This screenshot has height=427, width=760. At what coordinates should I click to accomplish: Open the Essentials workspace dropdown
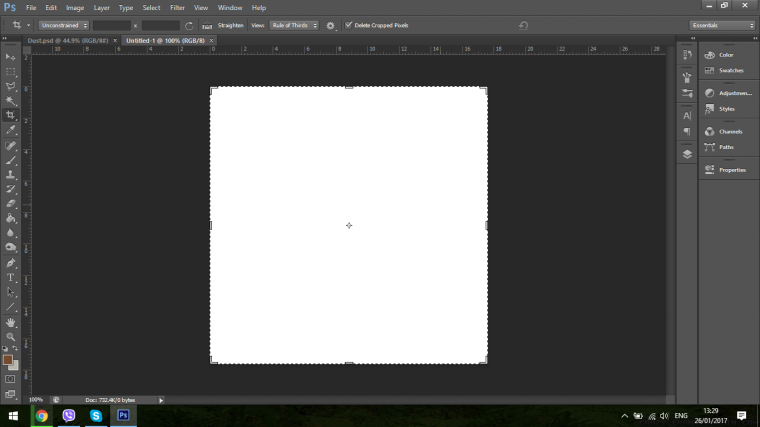pos(722,25)
